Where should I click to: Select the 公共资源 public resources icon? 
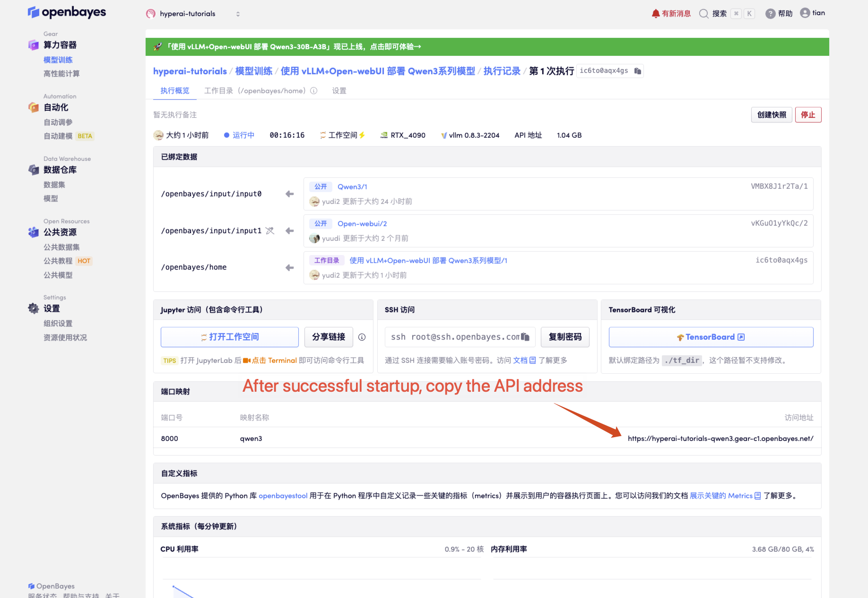pyautogui.click(x=33, y=232)
